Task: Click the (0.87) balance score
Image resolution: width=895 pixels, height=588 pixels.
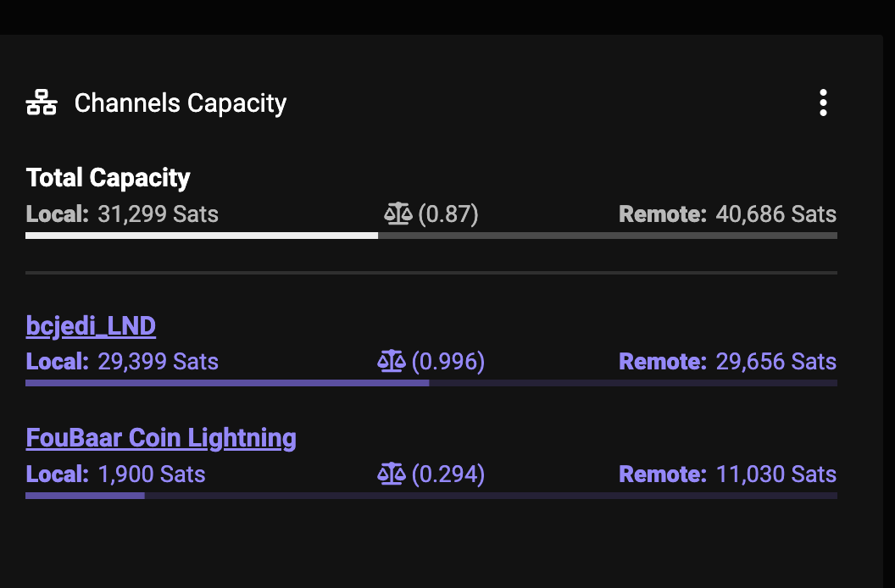Action: click(448, 214)
